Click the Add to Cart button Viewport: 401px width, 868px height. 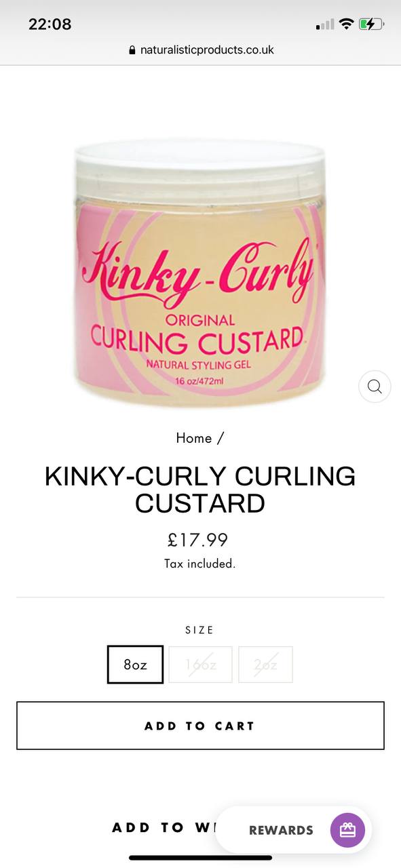200,726
